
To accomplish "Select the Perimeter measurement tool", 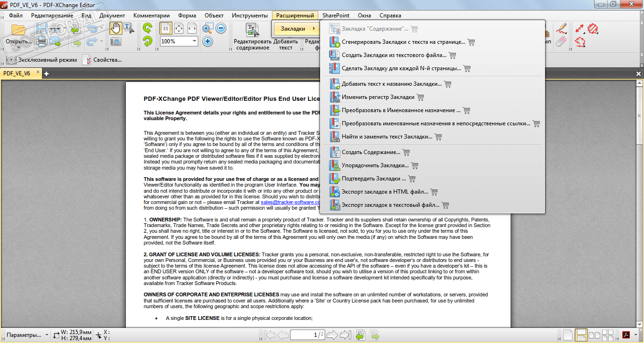I will coord(580,41).
